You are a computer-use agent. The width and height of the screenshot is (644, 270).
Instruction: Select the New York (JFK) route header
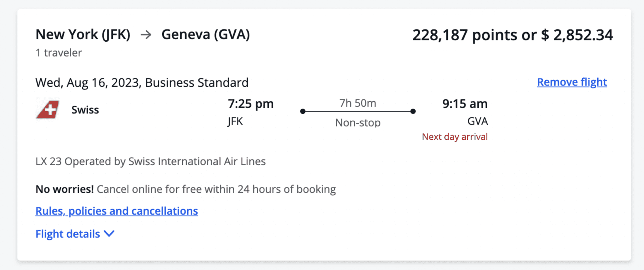click(83, 34)
